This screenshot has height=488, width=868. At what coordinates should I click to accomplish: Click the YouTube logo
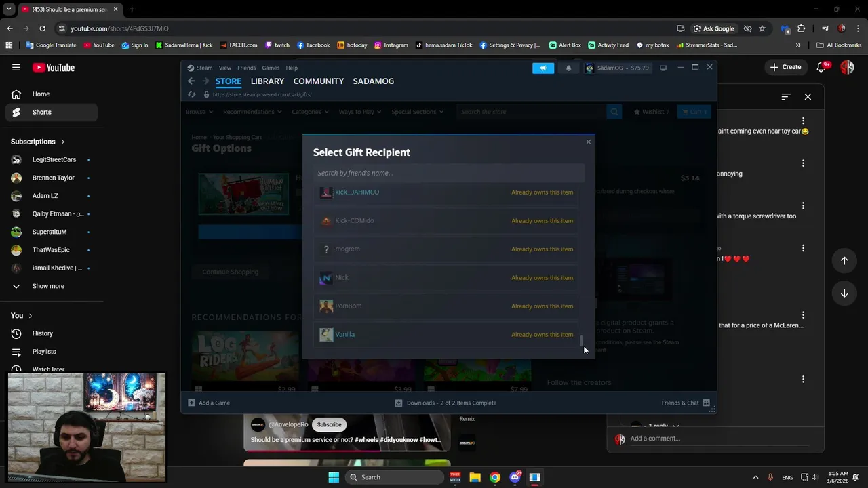pos(54,68)
